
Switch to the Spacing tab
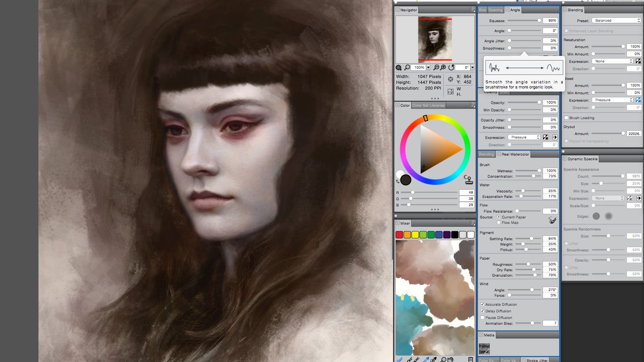point(495,10)
